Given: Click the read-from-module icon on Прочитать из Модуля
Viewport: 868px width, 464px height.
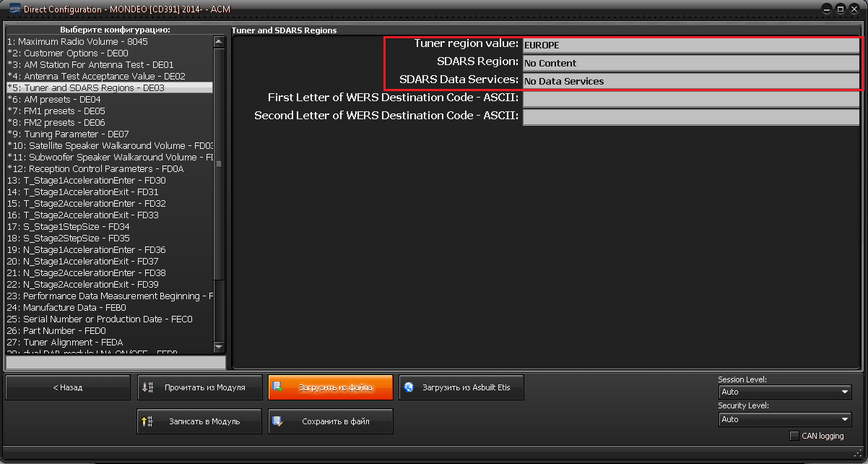Looking at the screenshot, I should coord(148,387).
